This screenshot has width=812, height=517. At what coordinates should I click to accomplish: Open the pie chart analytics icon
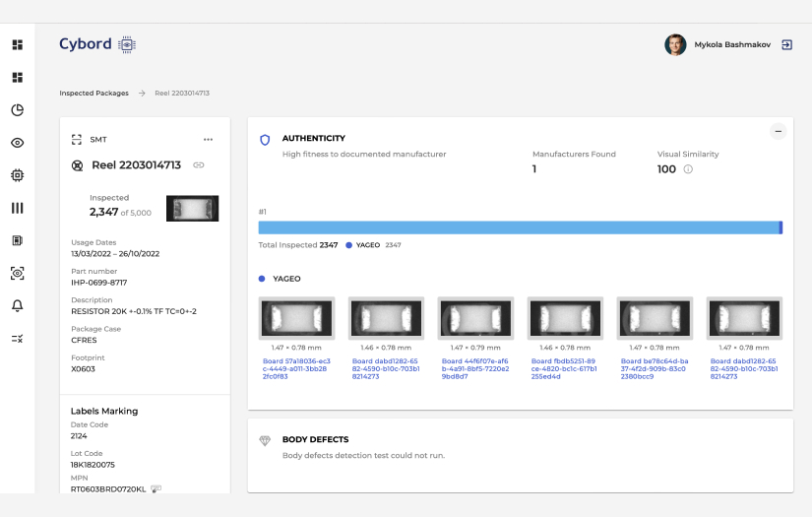[x=17, y=110]
